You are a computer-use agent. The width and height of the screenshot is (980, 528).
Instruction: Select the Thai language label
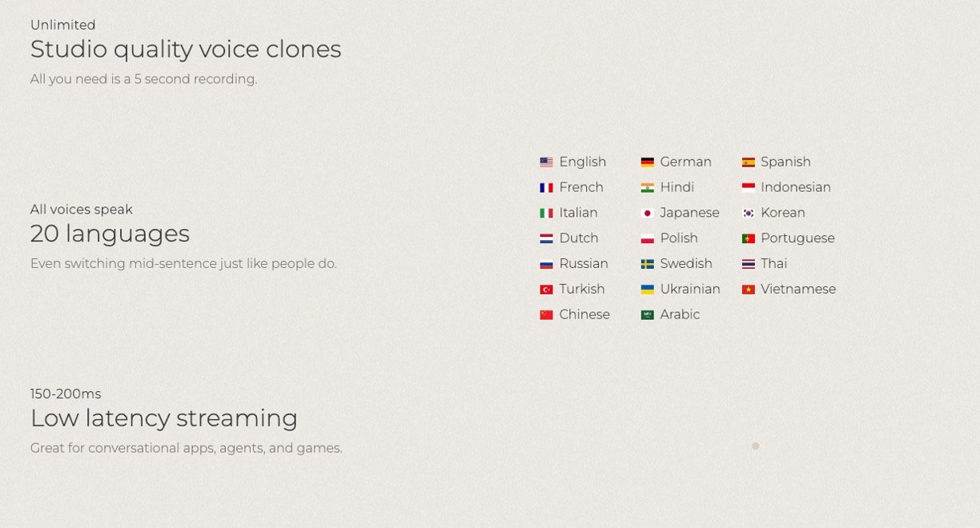(x=773, y=263)
